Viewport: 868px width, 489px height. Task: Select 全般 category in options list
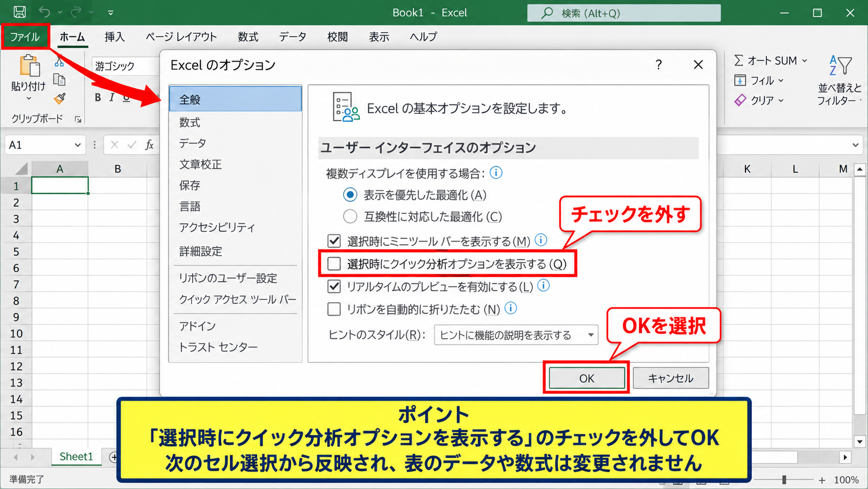pos(235,99)
